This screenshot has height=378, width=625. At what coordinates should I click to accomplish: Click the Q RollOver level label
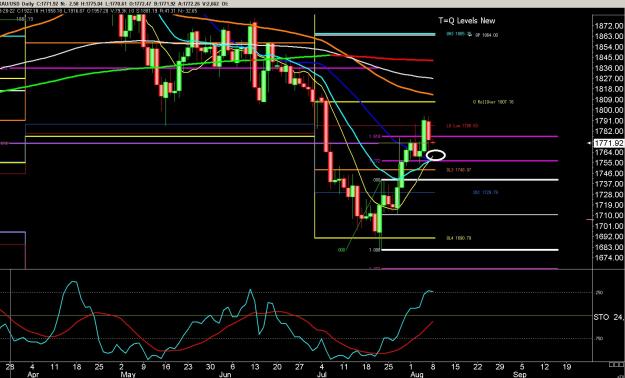point(493,102)
